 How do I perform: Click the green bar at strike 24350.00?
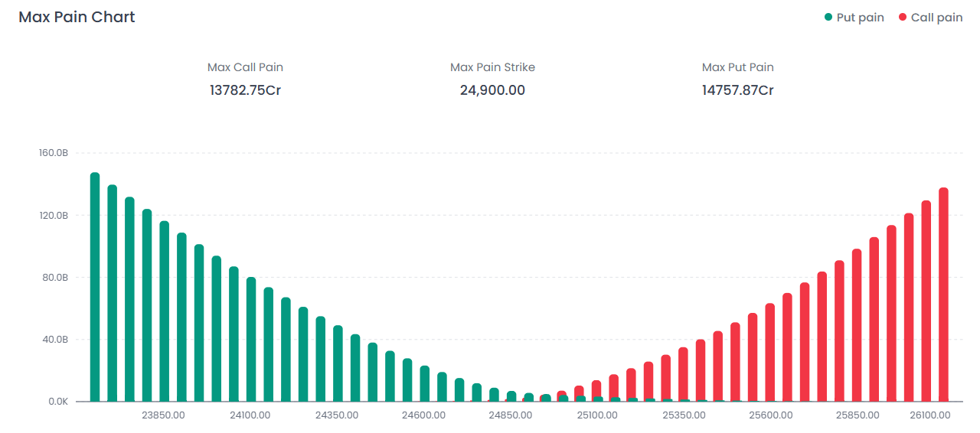pyautogui.click(x=338, y=363)
